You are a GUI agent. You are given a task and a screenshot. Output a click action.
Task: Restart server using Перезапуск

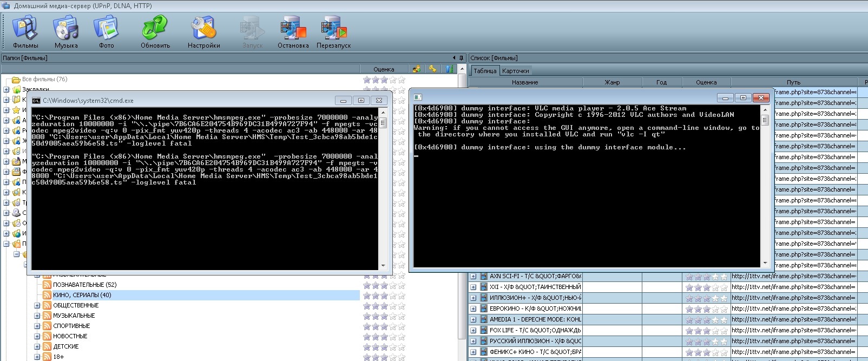333,31
